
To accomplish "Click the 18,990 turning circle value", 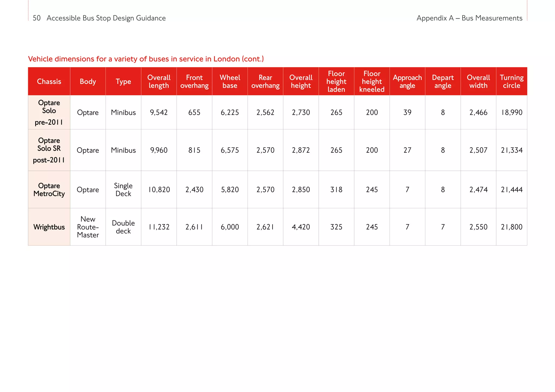I will (511, 112).
